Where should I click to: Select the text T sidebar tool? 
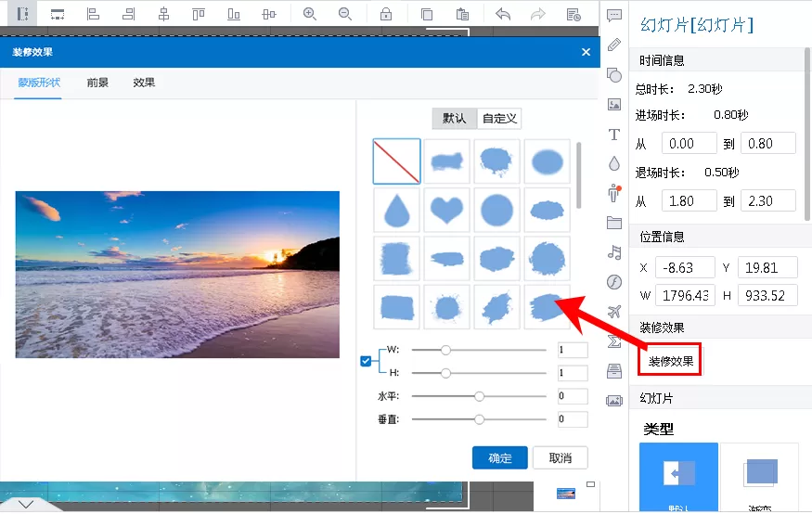(x=614, y=135)
